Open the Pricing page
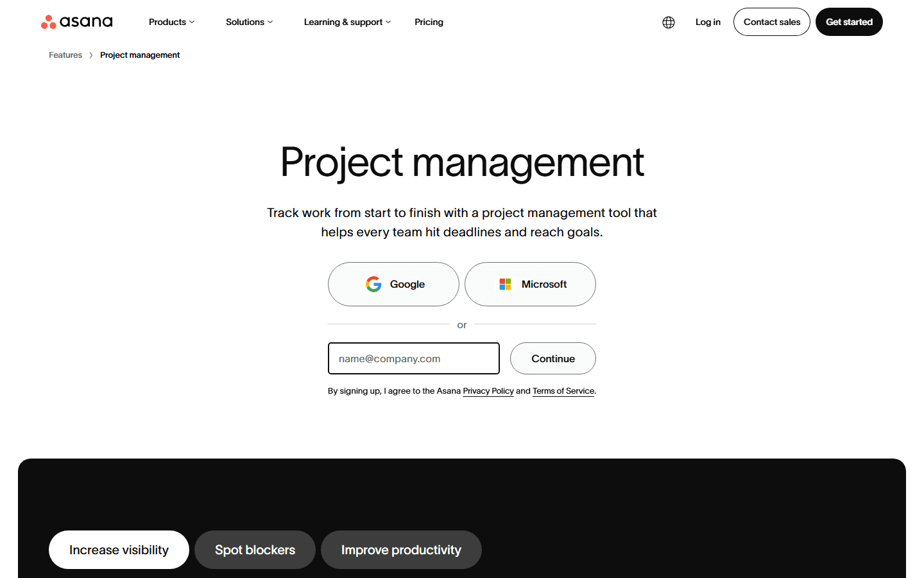Screen dimensions: 924x578 click(x=429, y=22)
